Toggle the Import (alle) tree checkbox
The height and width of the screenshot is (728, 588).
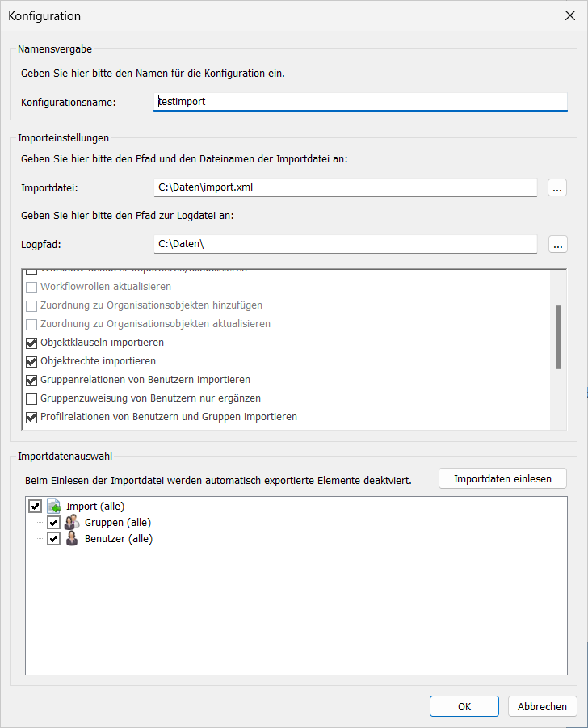pos(35,506)
